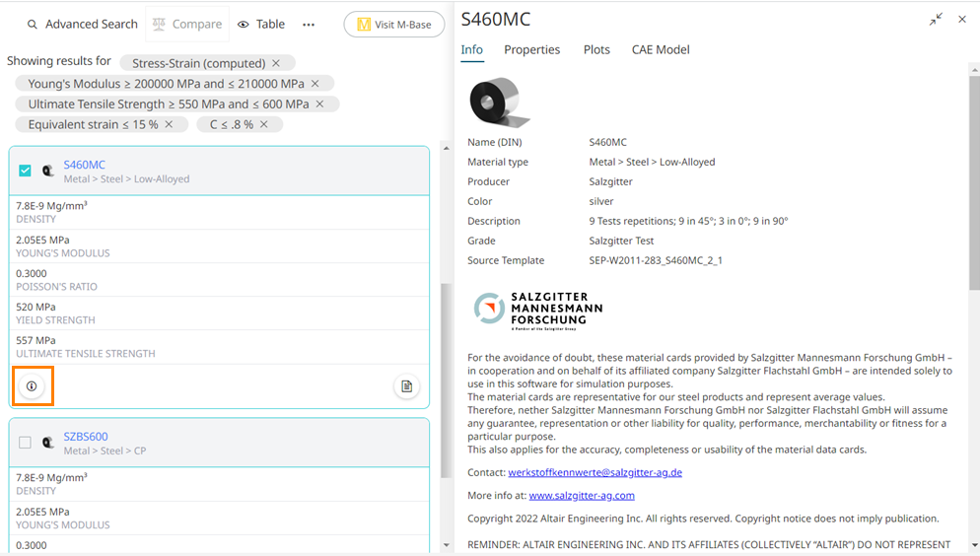Viewport: 980px width, 556px height.
Task: Switch to the CAE Model tab
Action: (x=661, y=49)
